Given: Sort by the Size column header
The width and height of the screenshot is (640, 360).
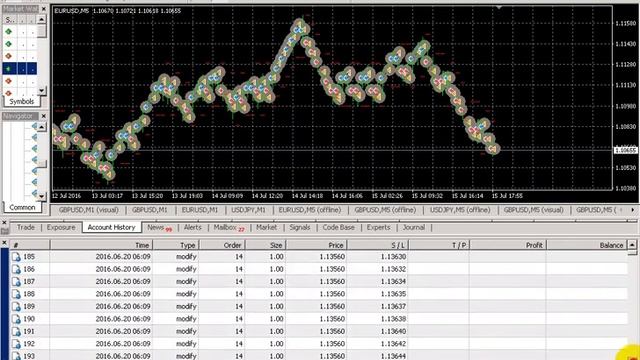Looking at the screenshot, I should (265, 245).
